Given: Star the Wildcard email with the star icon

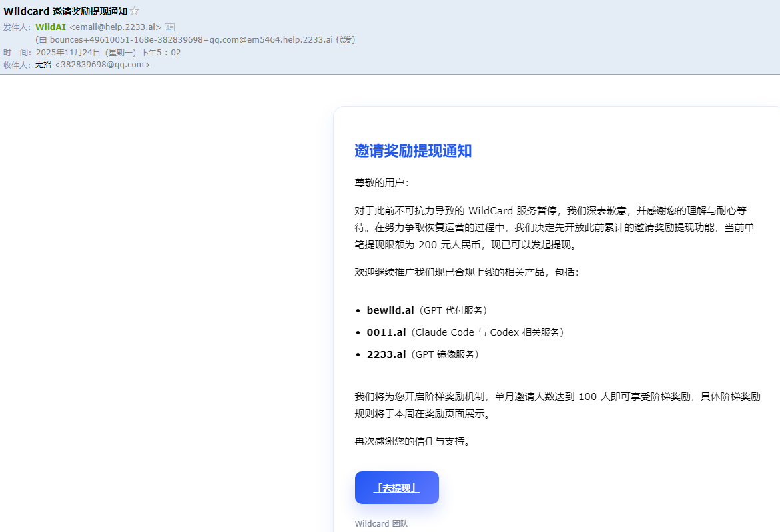Looking at the screenshot, I should 135,11.
